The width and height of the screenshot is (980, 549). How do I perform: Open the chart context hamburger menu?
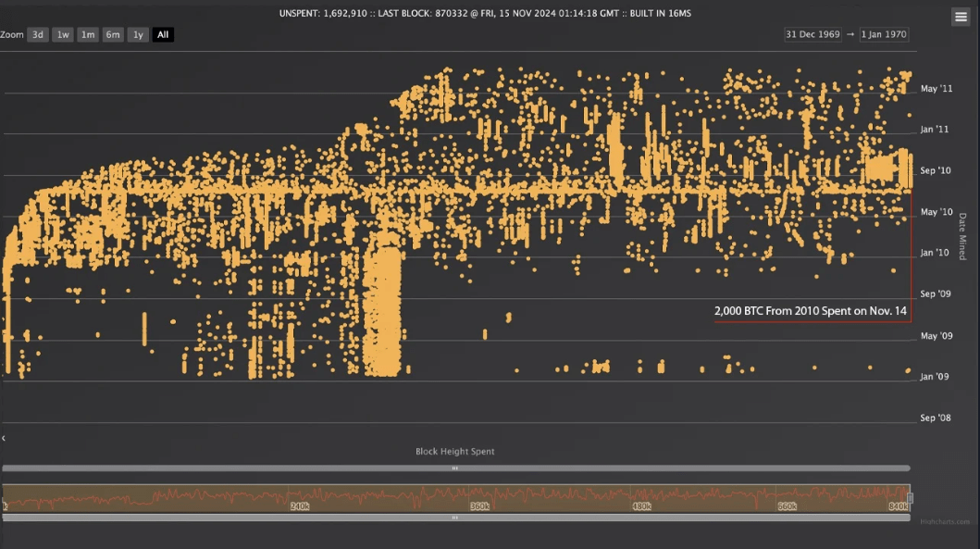pyautogui.click(x=961, y=17)
